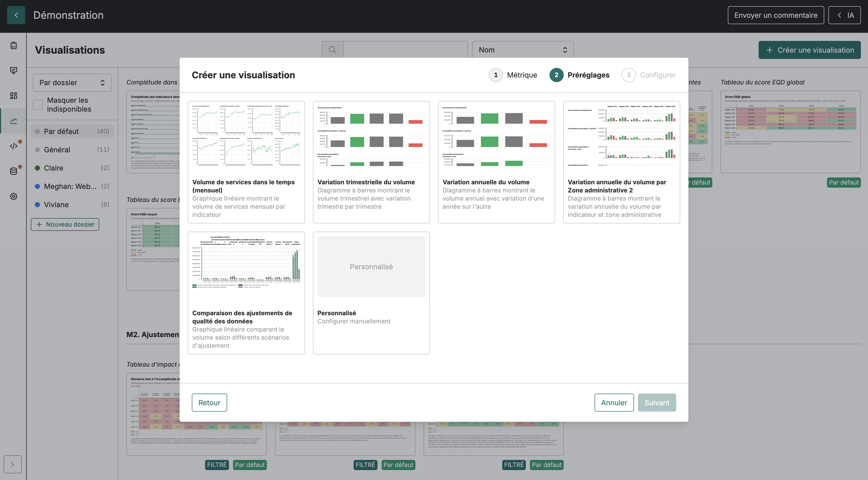The width and height of the screenshot is (868, 480).
Task: Choose the Personnalisé preset card
Action: (x=371, y=293)
